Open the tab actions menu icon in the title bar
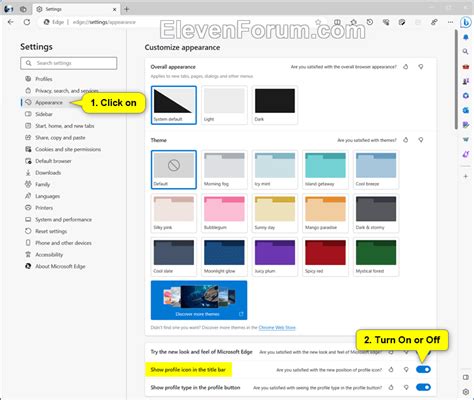 (23, 9)
